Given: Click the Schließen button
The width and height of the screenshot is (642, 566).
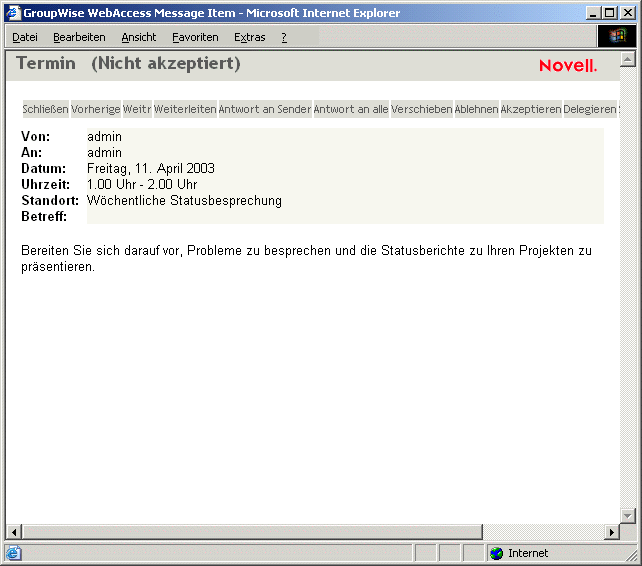Looking at the screenshot, I should click(45, 109).
